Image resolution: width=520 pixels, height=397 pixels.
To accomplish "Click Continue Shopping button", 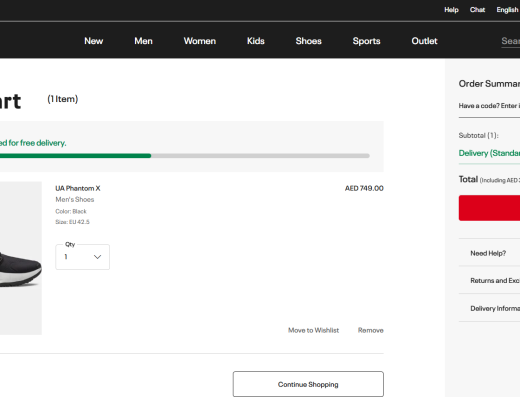I will pos(308,384).
